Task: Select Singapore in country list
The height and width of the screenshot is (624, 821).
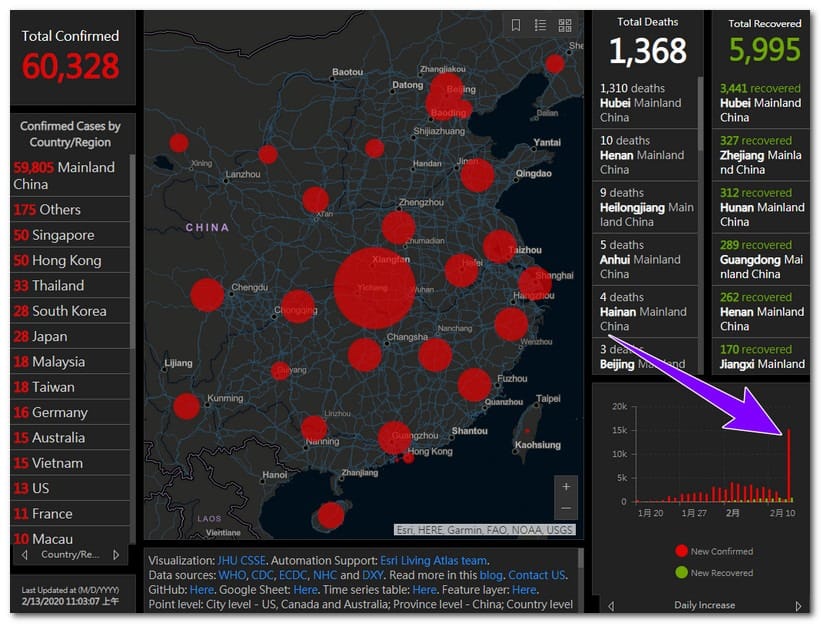Action: pyautogui.click(x=70, y=235)
